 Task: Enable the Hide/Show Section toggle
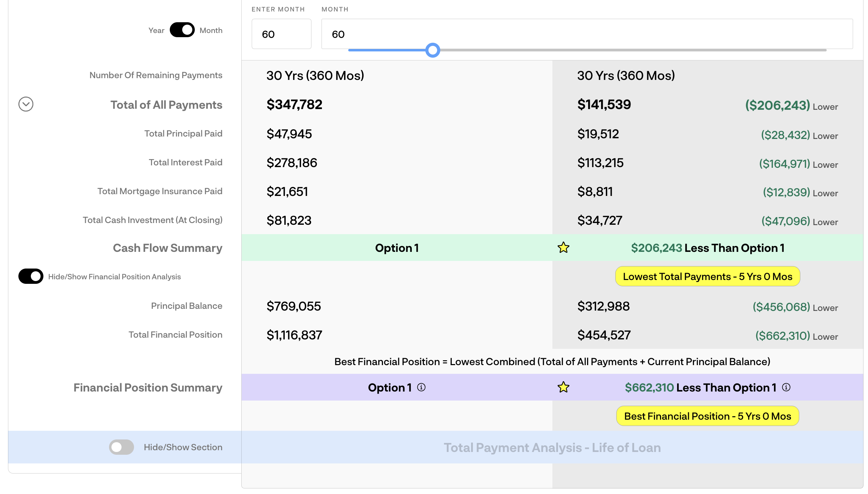pyautogui.click(x=121, y=447)
